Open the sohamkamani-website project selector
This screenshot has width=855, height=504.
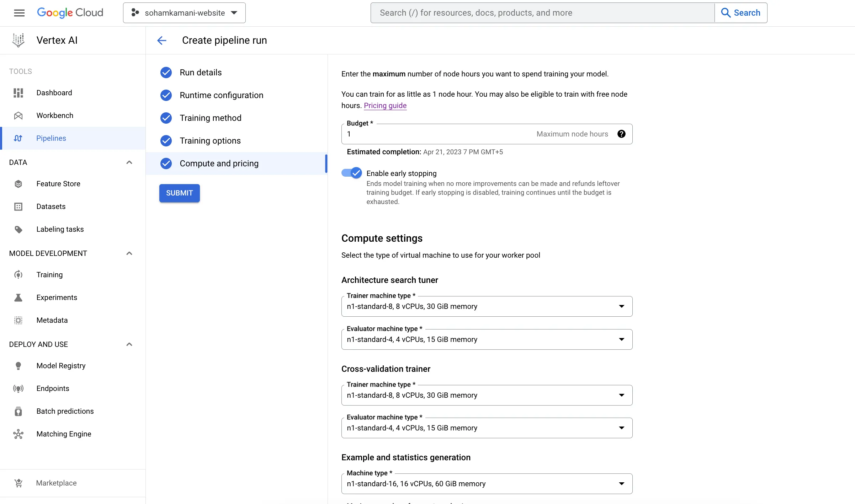(x=184, y=13)
